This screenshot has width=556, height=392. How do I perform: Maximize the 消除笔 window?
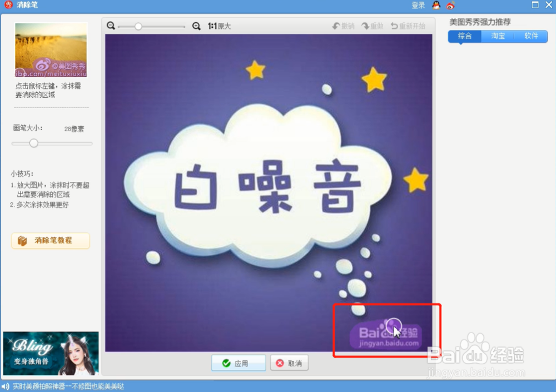point(535,4)
